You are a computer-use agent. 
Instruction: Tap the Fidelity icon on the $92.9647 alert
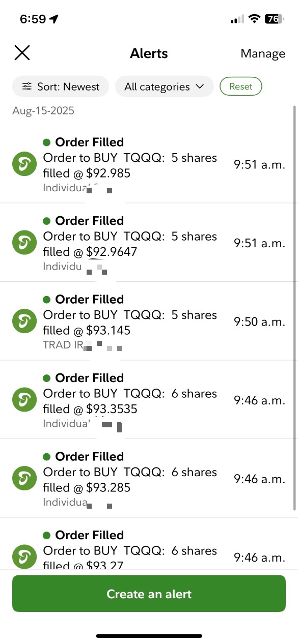(24, 243)
